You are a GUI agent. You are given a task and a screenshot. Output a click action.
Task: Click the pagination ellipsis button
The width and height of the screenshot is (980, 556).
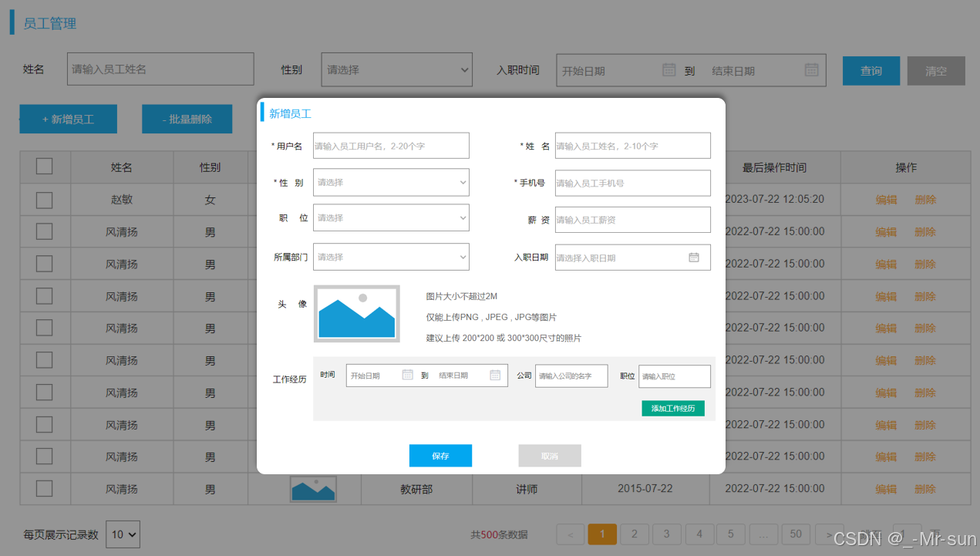pyautogui.click(x=763, y=534)
